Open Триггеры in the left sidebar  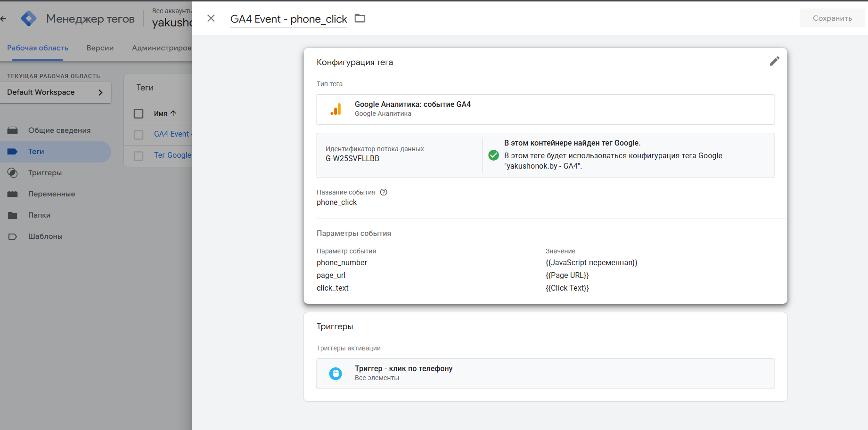45,173
